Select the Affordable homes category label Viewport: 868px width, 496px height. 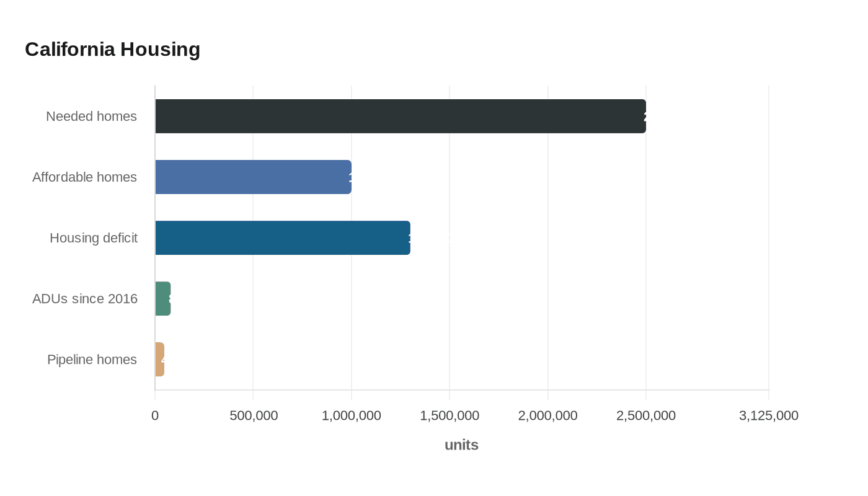(x=84, y=177)
